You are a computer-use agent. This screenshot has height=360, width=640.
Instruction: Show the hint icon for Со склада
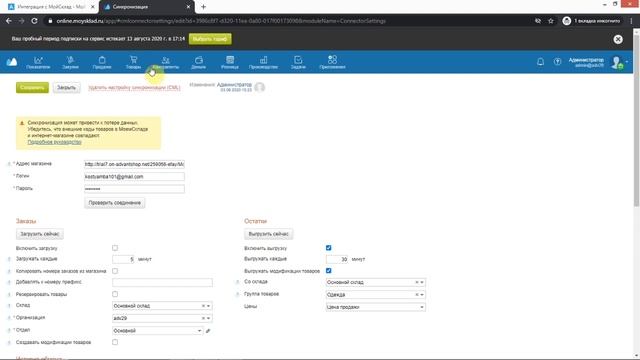pos(238,282)
